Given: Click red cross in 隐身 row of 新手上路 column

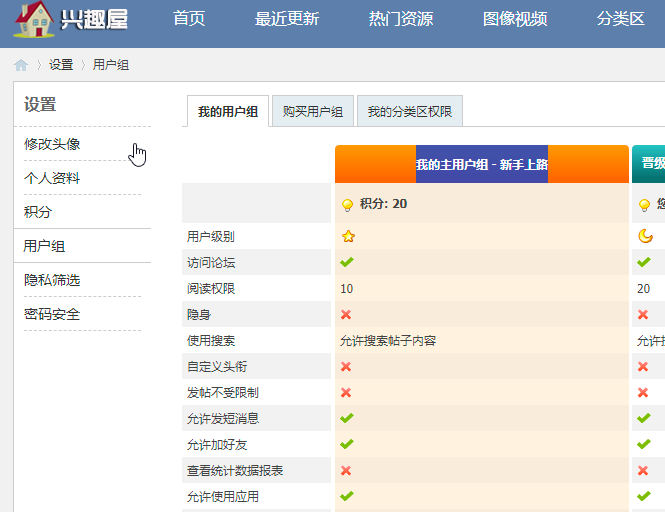Looking at the screenshot, I should (346, 314).
